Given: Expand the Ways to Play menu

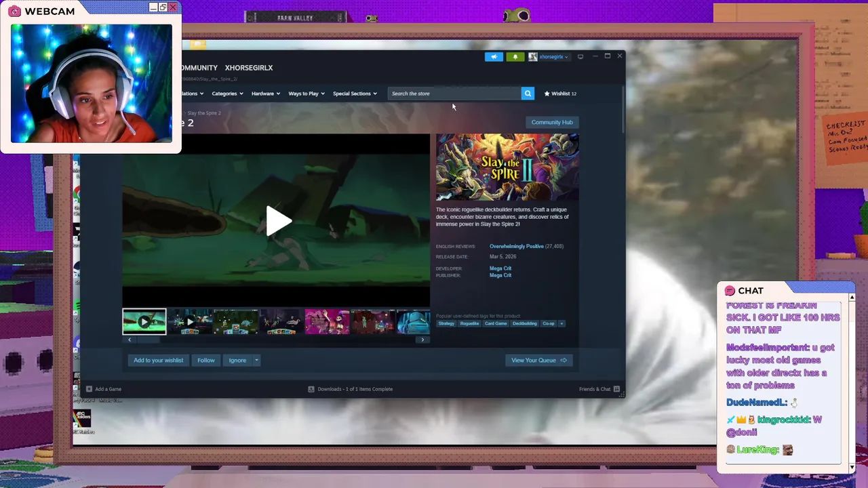Looking at the screenshot, I should pyautogui.click(x=307, y=94).
